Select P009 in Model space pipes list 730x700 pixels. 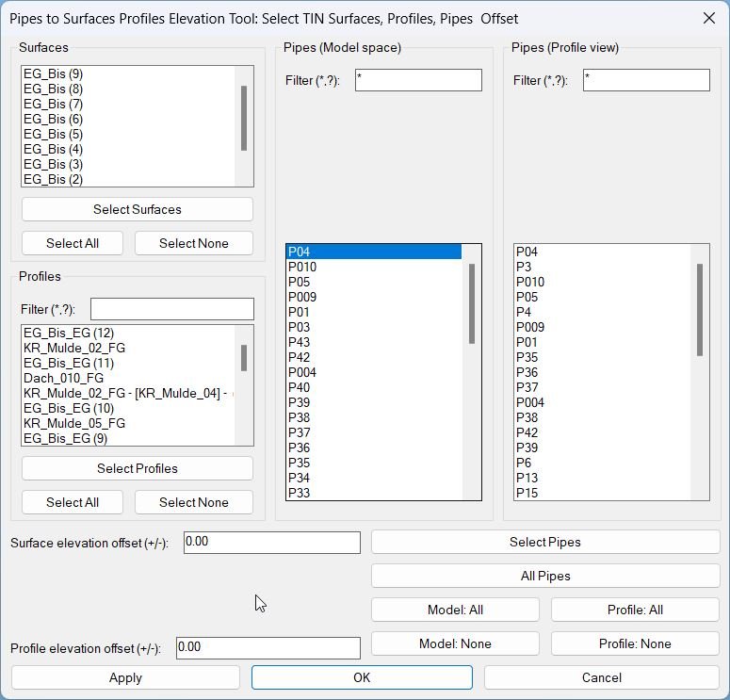[374, 297]
